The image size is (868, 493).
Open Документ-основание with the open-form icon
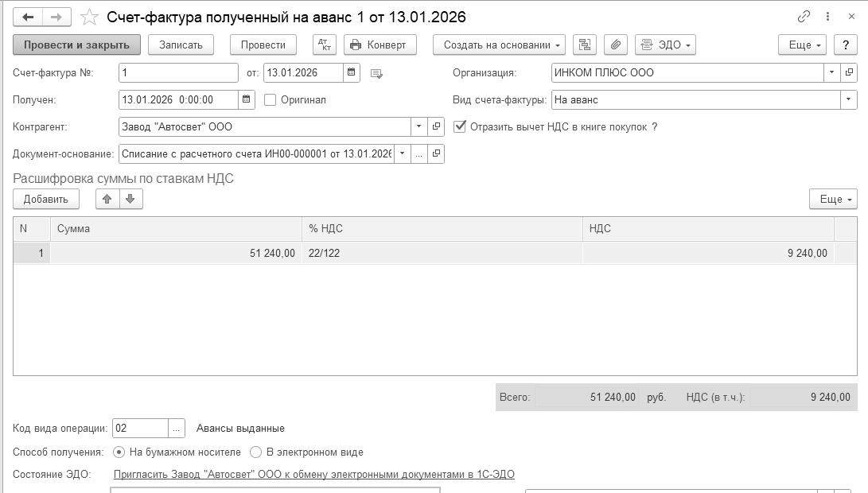tap(436, 153)
